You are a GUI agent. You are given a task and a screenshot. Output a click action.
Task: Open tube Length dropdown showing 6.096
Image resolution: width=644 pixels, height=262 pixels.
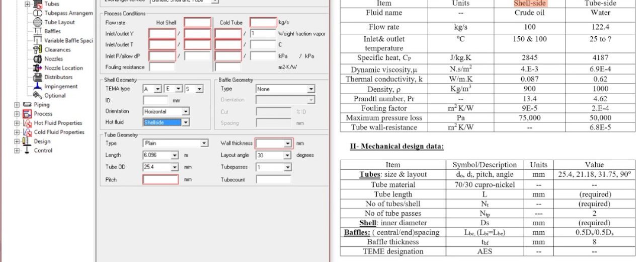pyautogui.click(x=175, y=155)
